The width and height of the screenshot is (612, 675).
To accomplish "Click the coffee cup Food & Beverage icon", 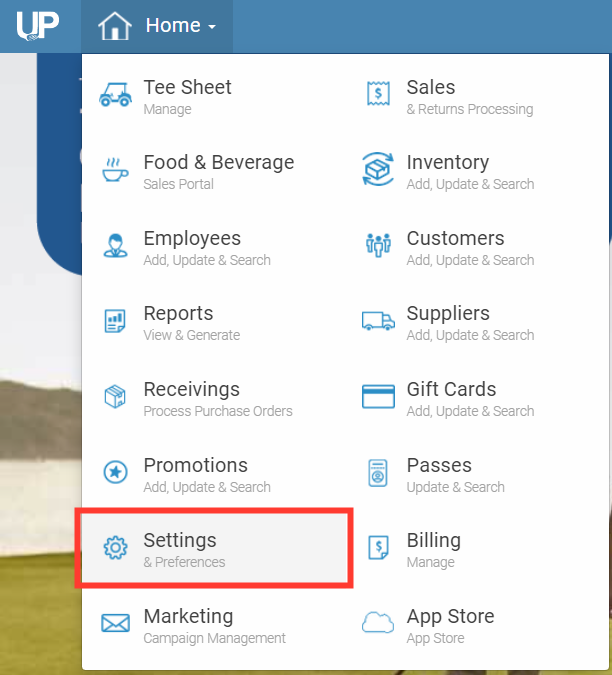I will [115, 171].
